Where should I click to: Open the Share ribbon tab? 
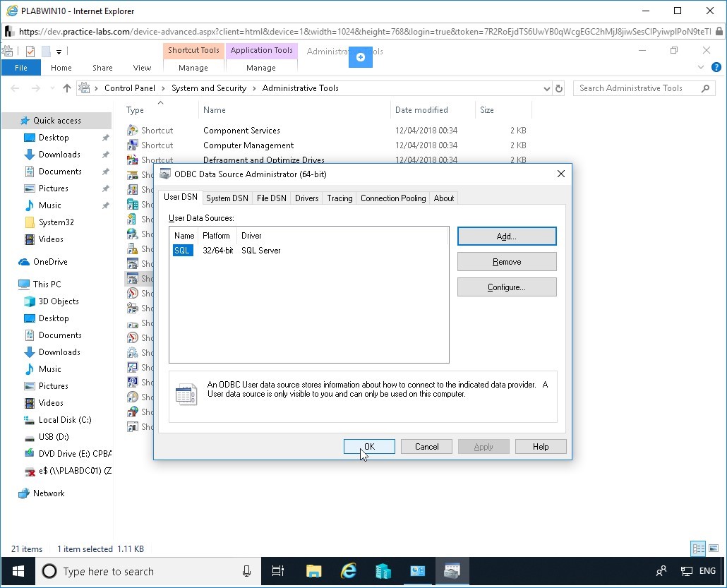102,68
